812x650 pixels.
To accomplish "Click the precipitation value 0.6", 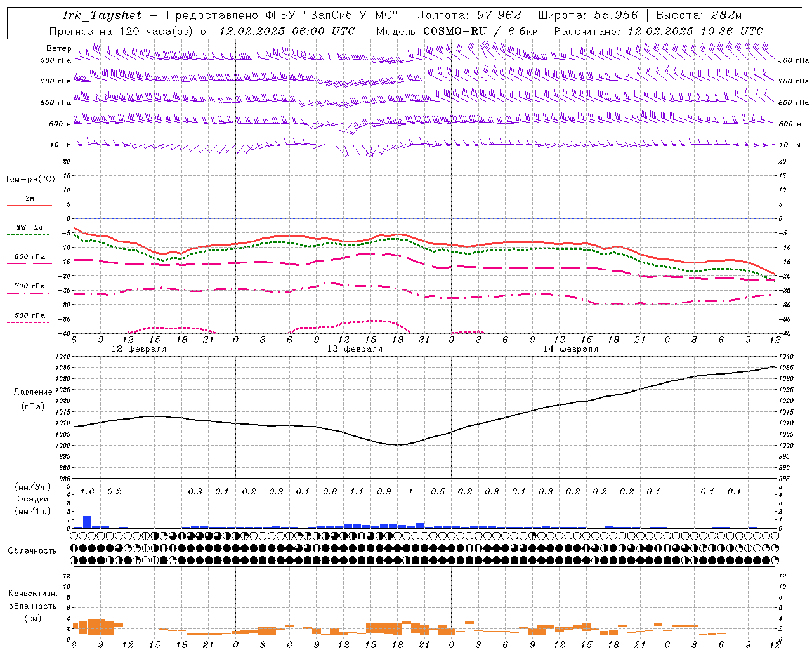I will (330, 492).
